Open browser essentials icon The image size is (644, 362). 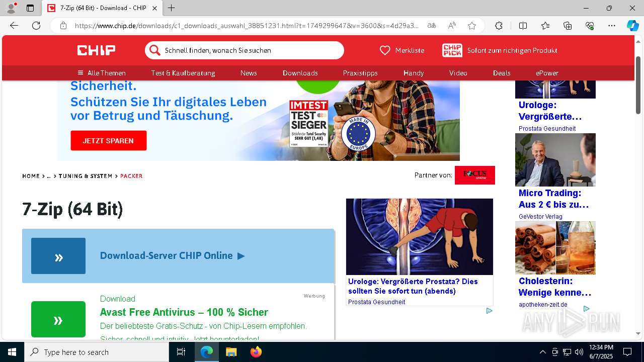pyautogui.click(x=590, y=26)
